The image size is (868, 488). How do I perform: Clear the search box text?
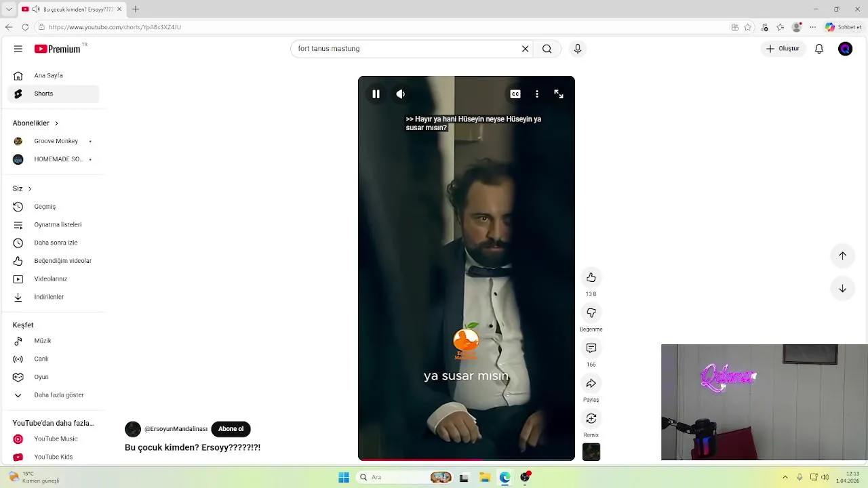[x=525, y=49]
